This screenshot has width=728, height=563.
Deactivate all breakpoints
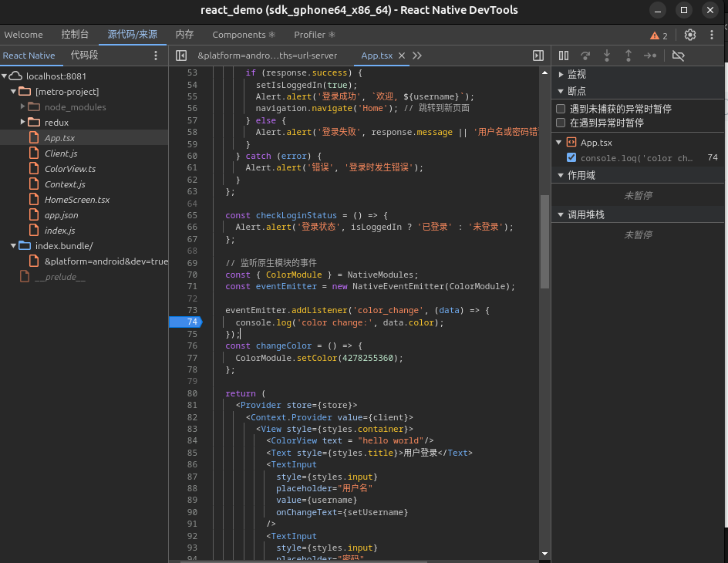679,56
